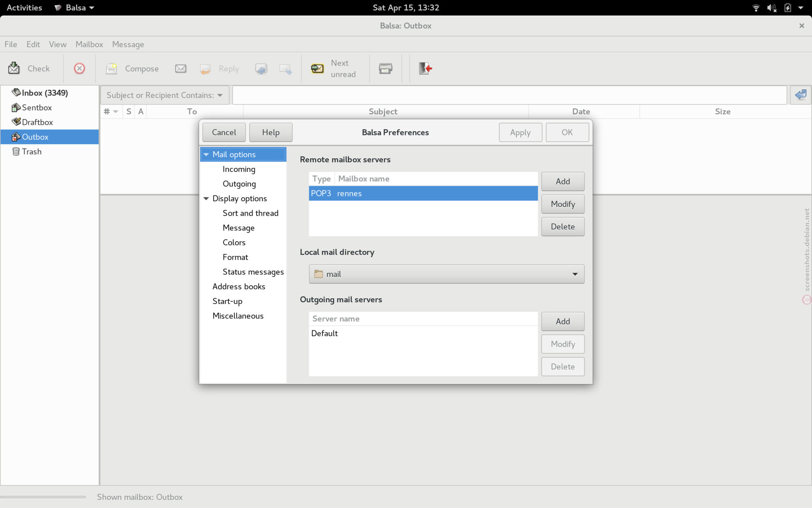Click the Outbox mailbox icon
Screen dimensions: 812x508
[16, 137]
